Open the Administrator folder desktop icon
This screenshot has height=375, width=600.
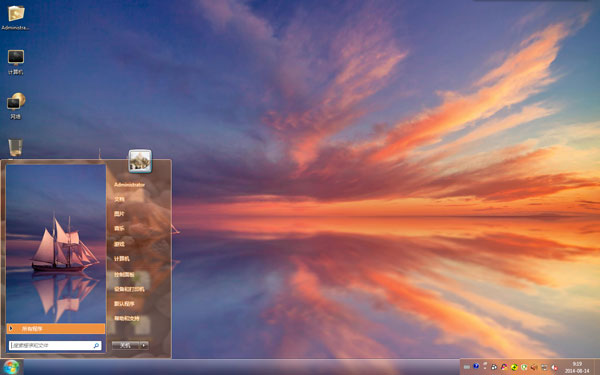pos(16,17)
